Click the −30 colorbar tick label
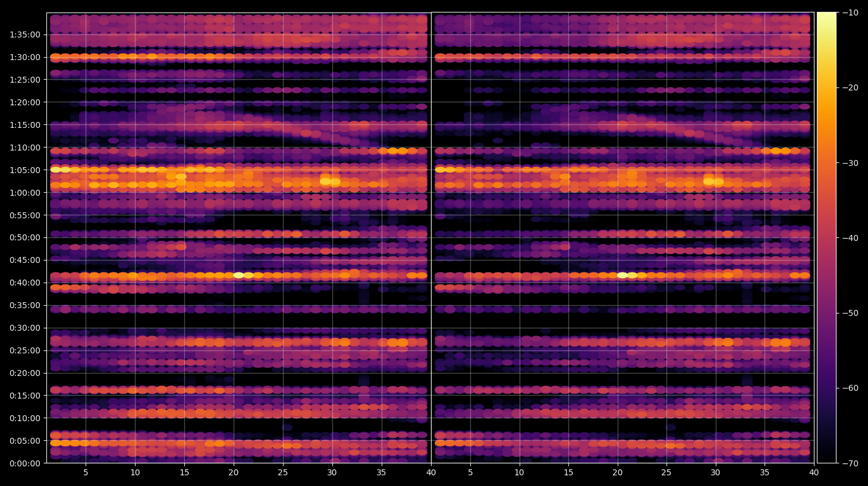This screenshot has width=868, height=486. (851, 163)
